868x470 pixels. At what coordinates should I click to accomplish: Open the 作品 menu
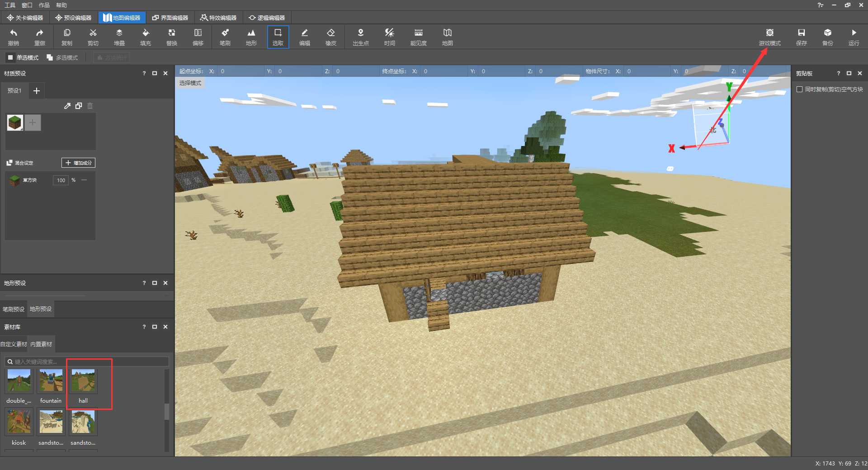(x=44, y=5)
